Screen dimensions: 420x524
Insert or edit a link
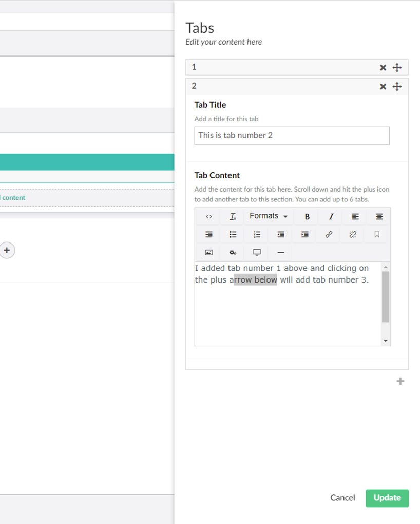[x=329, y=235]
